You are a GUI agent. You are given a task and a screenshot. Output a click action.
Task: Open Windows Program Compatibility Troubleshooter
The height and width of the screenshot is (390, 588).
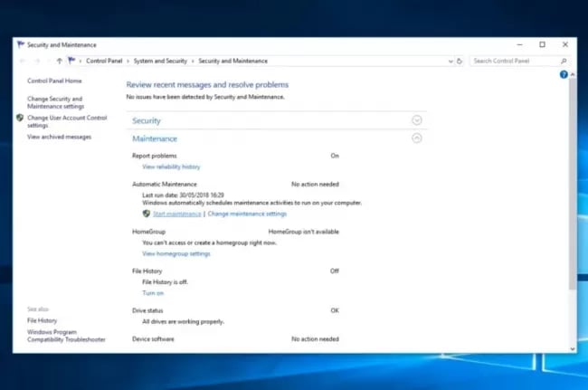coord(66,336)
